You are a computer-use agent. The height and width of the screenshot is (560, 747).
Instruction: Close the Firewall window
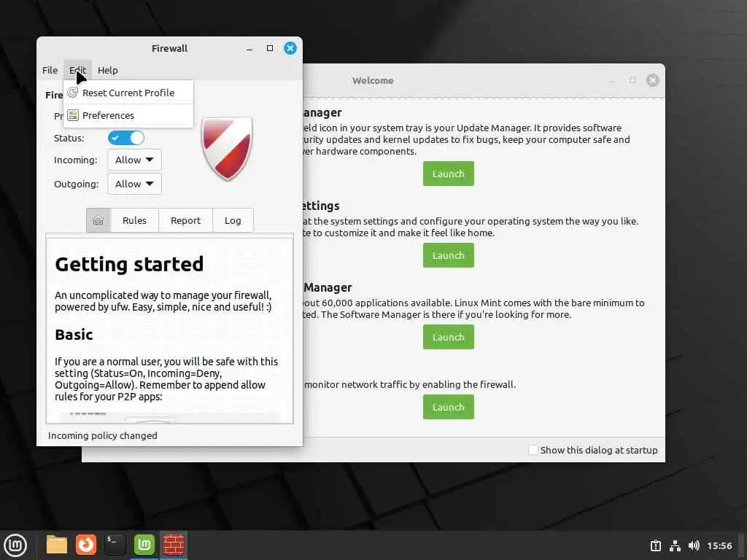(x=290, y=48)
